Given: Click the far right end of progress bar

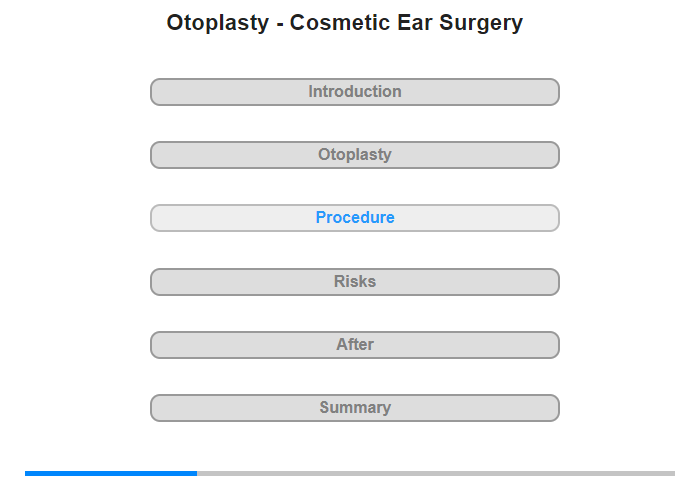Looking at the screenshot, I should pos(671,473).
